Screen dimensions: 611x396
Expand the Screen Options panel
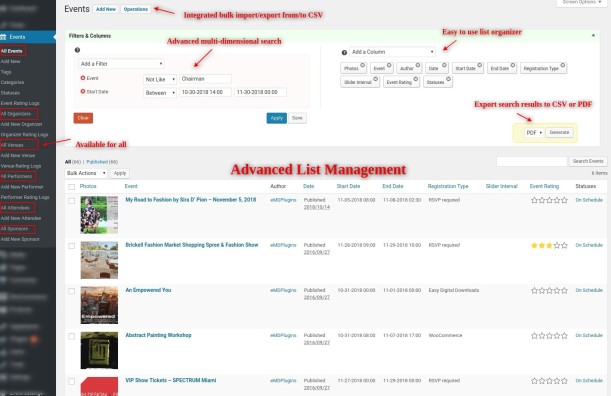coord(581,2)
